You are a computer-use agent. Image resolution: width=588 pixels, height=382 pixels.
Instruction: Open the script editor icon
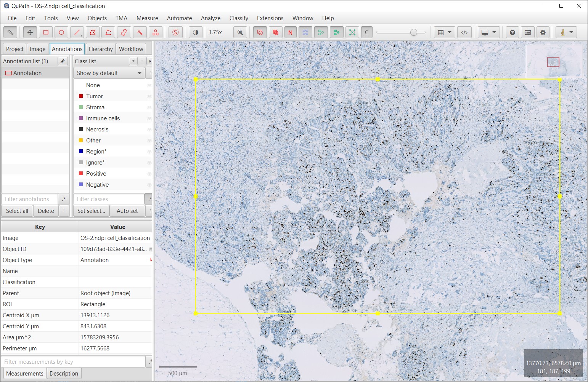464,32
